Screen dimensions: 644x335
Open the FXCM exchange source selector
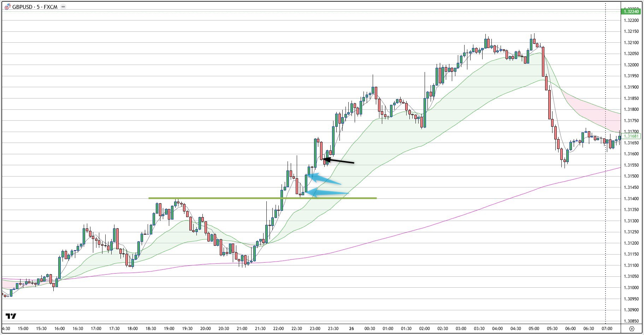tap(51, 6)
